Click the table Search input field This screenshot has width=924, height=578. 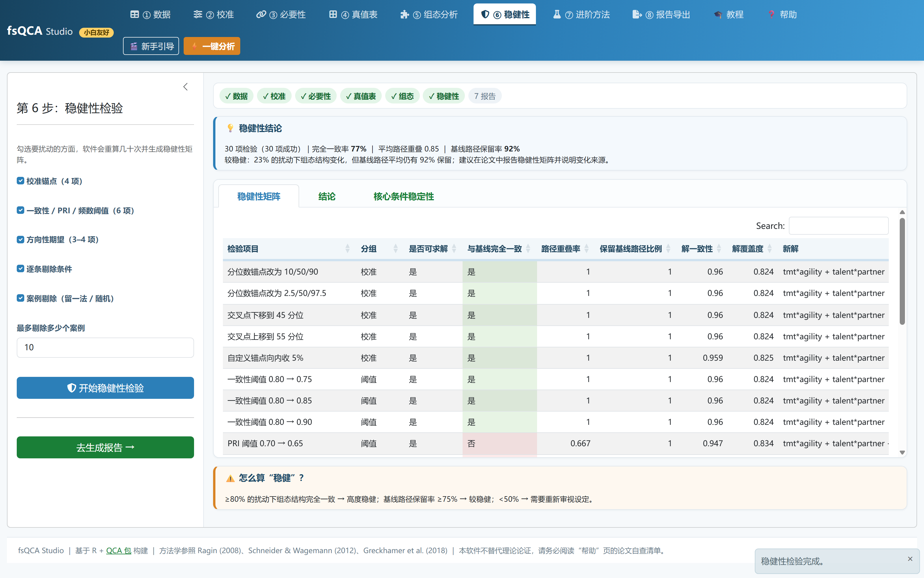(839, 225)
